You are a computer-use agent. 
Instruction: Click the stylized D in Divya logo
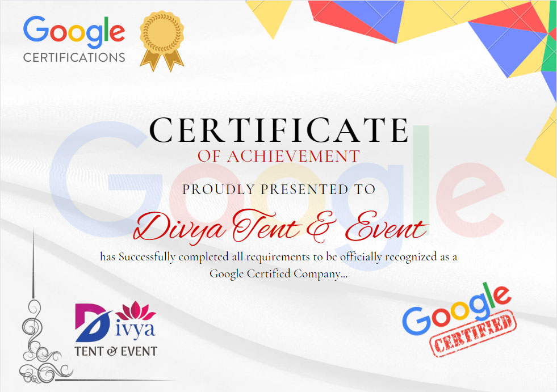tap(92, 322)
